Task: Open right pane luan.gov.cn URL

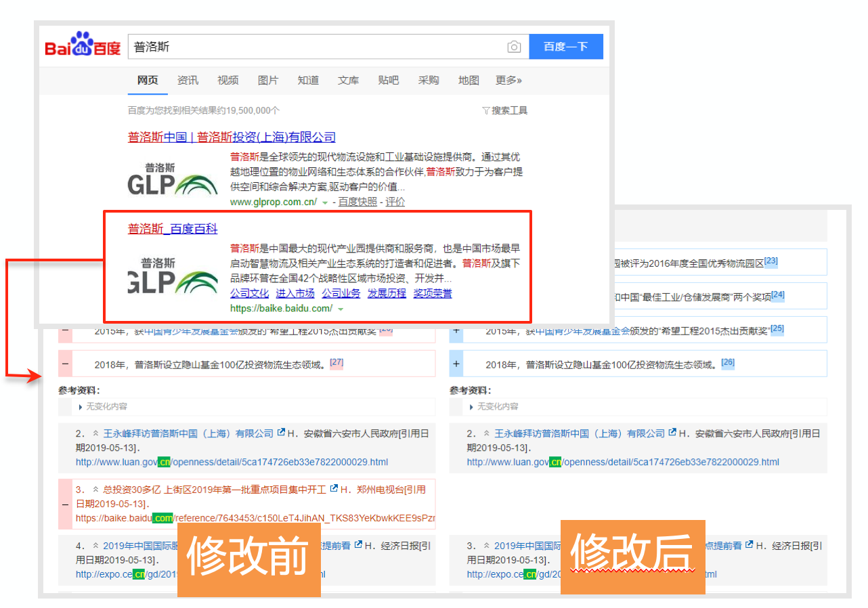Action: 623,462
